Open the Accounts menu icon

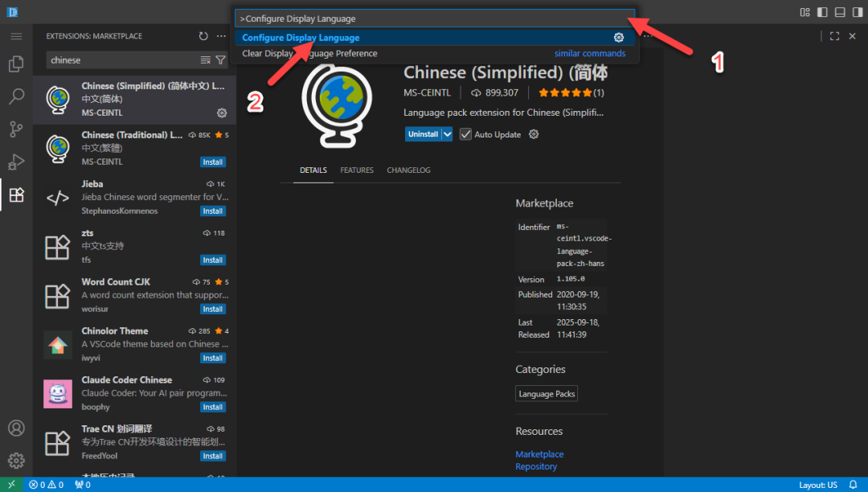point(16,428)
